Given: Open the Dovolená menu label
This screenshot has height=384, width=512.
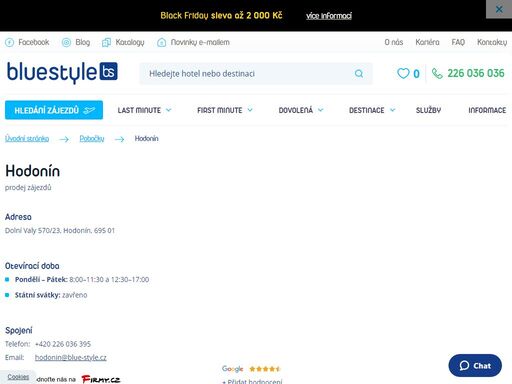Looking at the screenshot, I should (296, 110).
